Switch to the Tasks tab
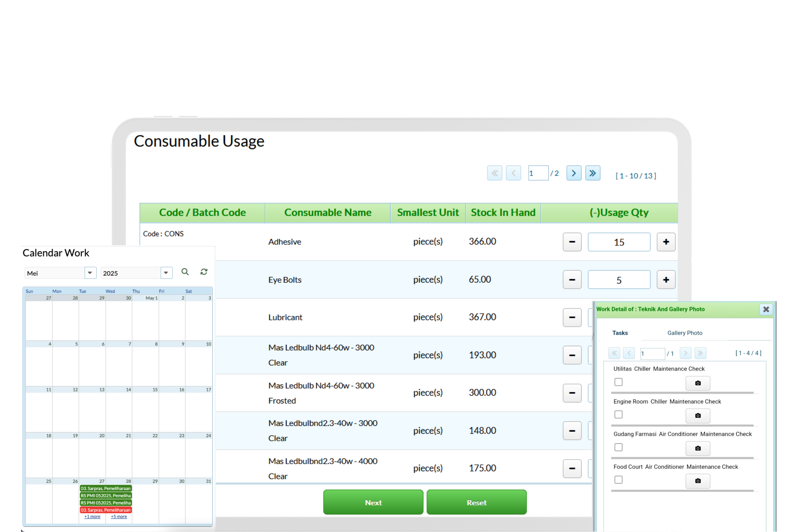798x532 pixels. 620,333
